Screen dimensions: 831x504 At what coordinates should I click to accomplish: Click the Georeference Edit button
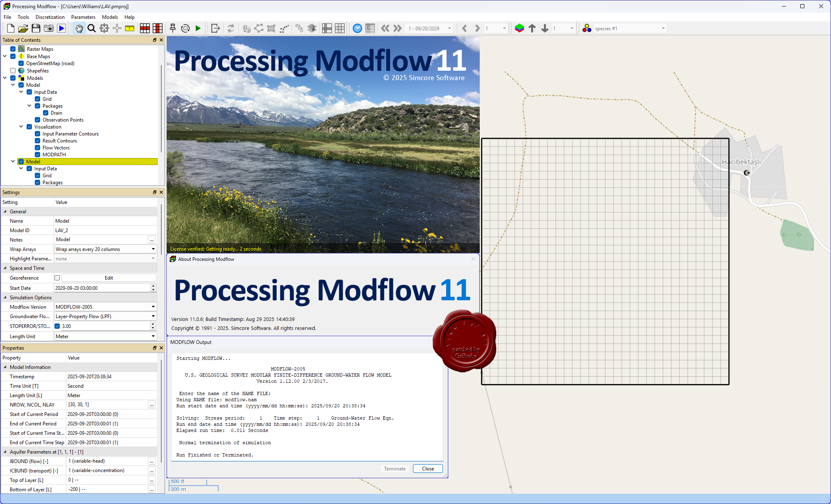(108, 278)
